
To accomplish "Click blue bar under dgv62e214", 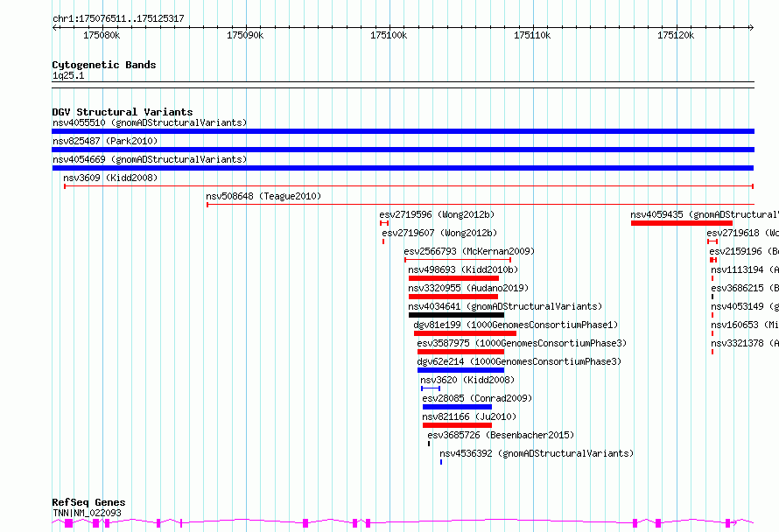I will pos(460,370).
